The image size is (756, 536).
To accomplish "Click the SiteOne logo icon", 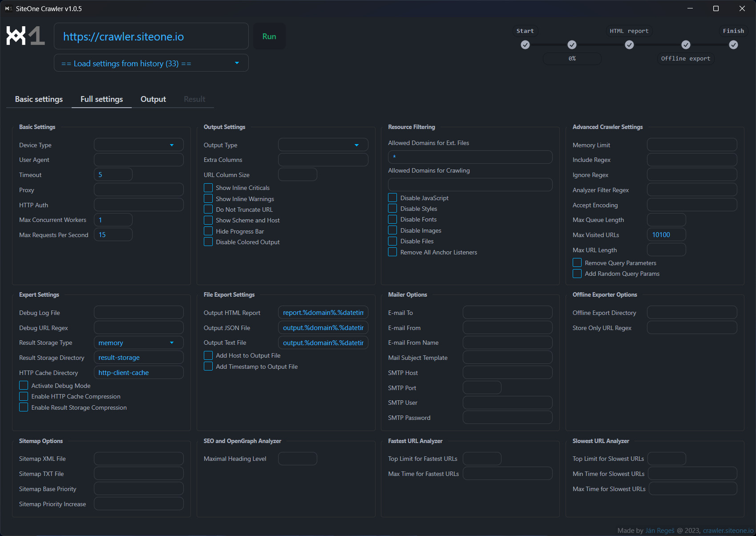I will click(x=25, y=36).
